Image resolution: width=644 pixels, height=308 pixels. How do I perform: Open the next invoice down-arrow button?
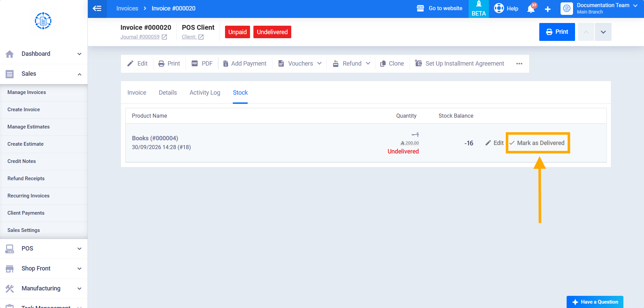tap(603, 32)
